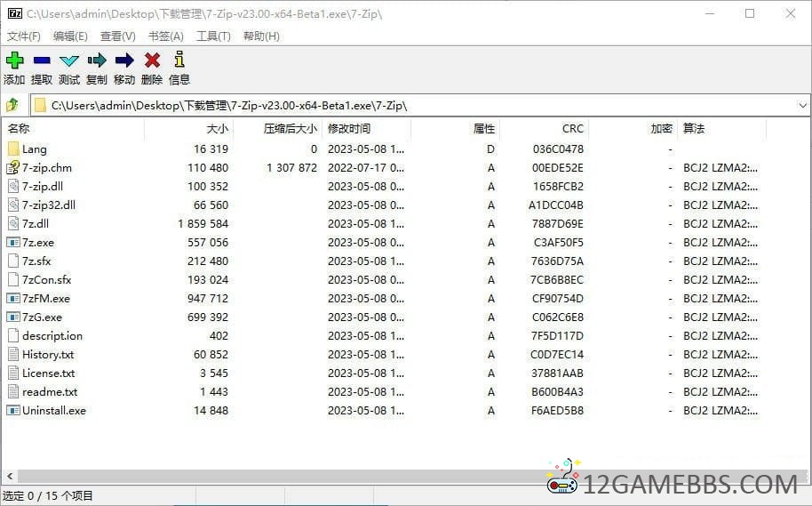Select the History.txt document icon
The image size is (812, 506).
(13, 354)
